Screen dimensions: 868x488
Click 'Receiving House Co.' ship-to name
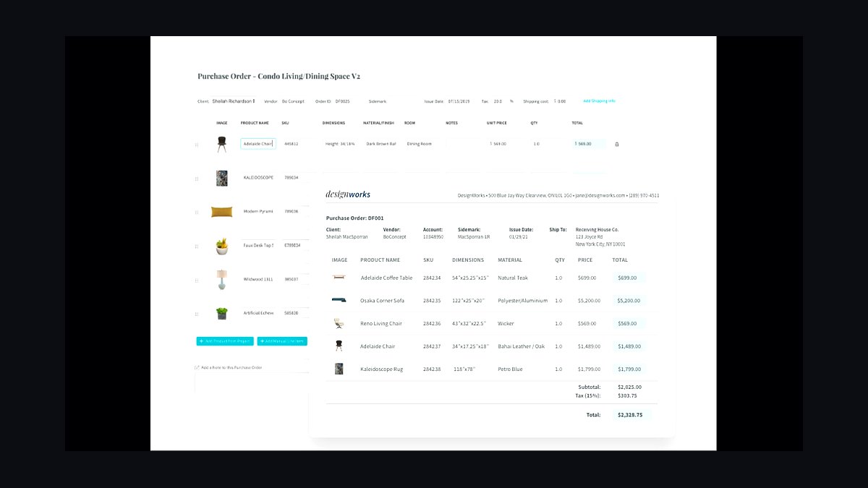(x=597, y=230)
